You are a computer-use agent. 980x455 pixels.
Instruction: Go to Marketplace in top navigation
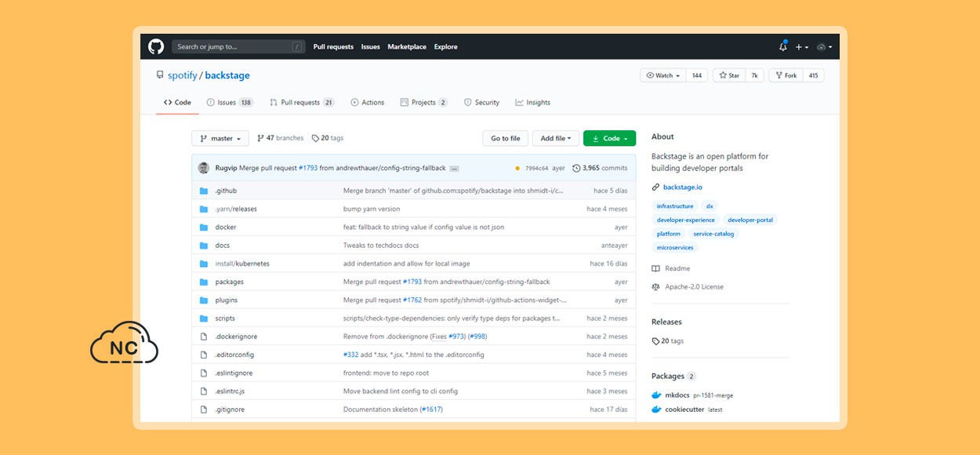[407, 47]
